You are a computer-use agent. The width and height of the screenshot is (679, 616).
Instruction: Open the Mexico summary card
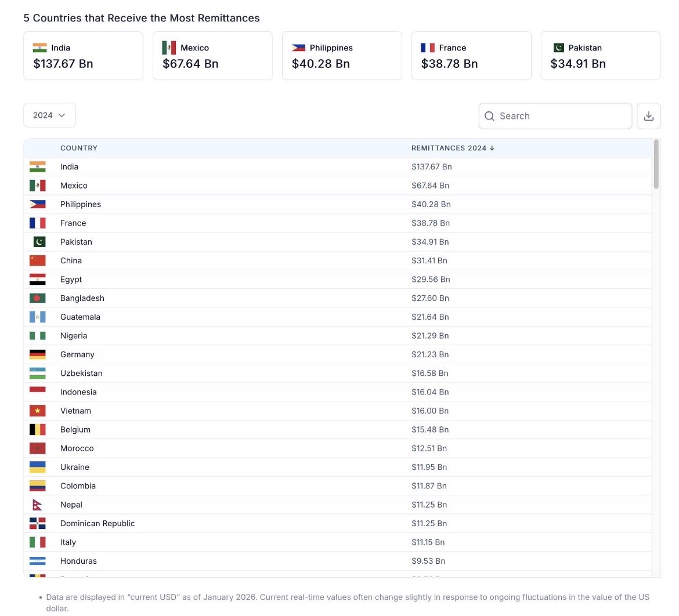point(212,56)
